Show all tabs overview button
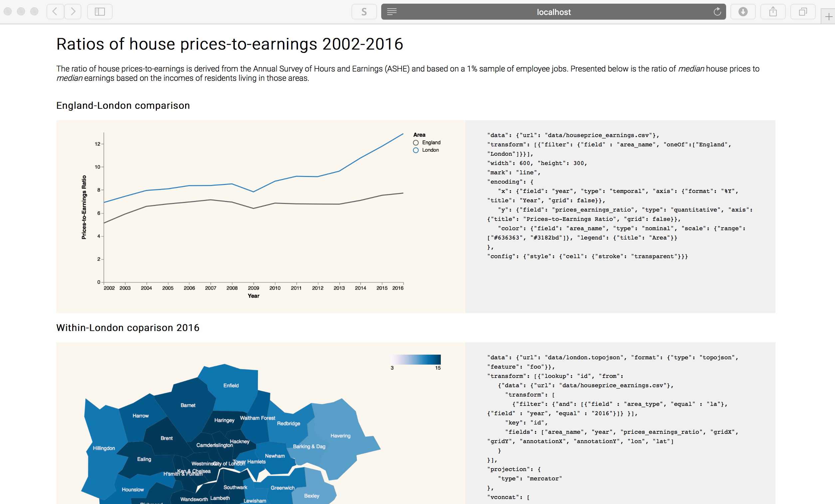835x504 pixels. 803,12
